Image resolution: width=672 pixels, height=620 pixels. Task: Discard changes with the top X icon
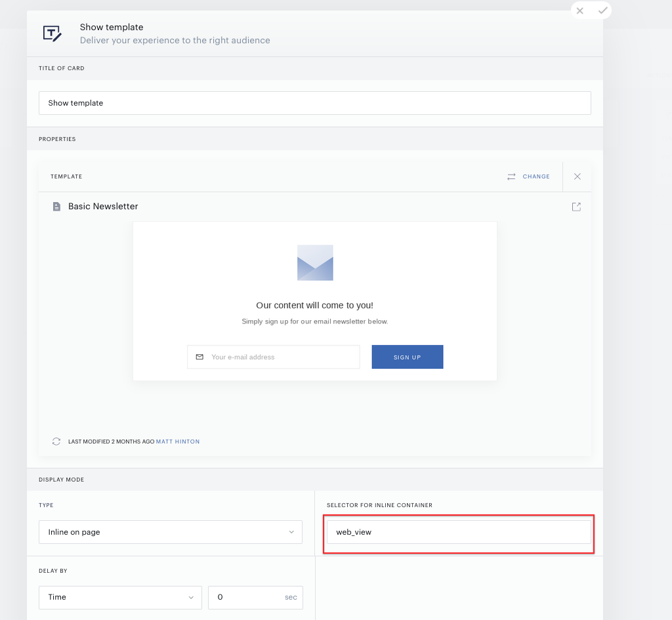pyautogui.click(x=580, y=10)
